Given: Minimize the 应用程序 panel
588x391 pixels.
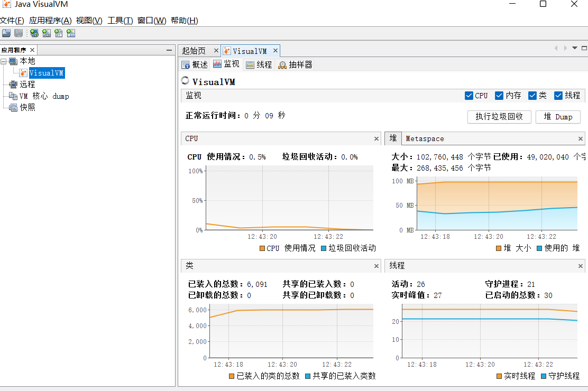Looking at the screenshot, I should tap(169, 50).
